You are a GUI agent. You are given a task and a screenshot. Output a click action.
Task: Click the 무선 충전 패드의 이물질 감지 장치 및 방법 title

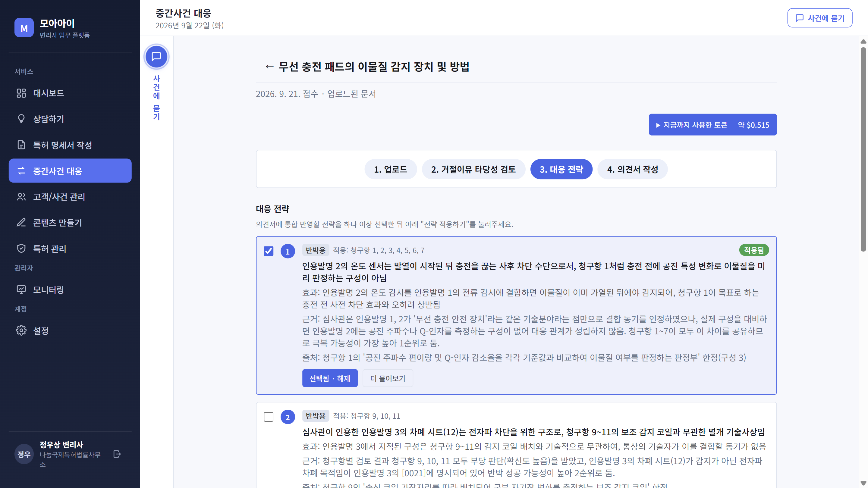pyautogui.click(x=374, y=67)
